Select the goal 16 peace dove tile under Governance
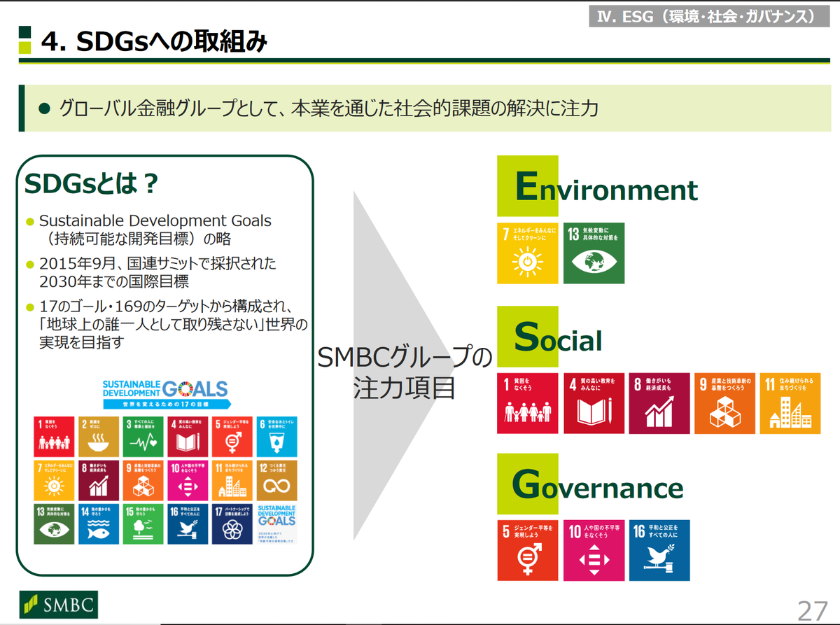 tap(659, 550)
